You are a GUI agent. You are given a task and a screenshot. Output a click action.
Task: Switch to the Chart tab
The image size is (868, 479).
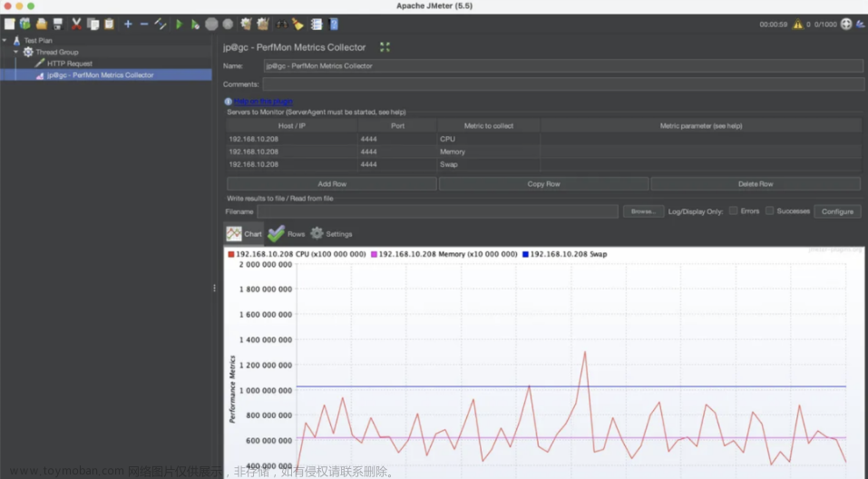244,234
